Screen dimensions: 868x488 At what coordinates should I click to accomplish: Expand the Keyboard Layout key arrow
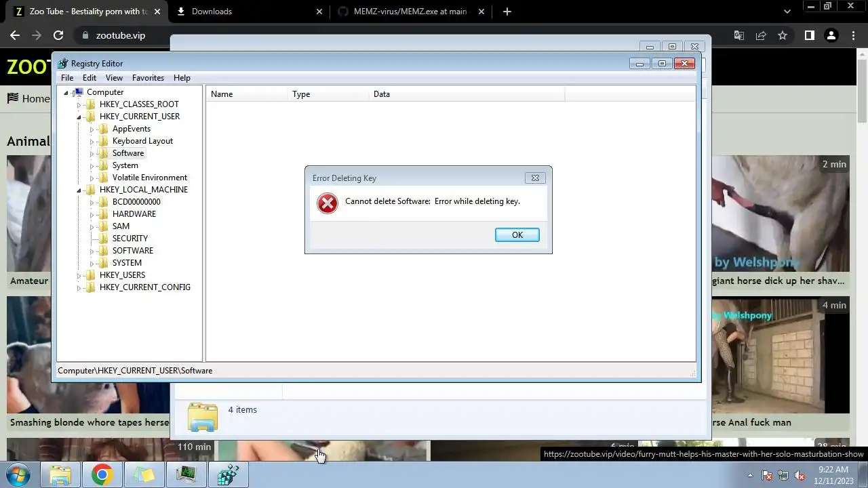coord(92,142)
